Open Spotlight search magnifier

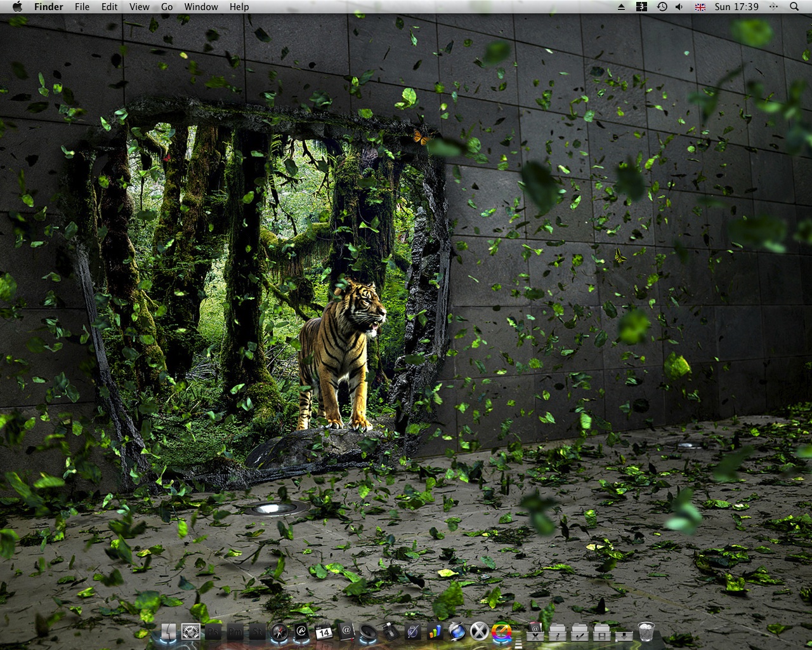pos(794,6)
